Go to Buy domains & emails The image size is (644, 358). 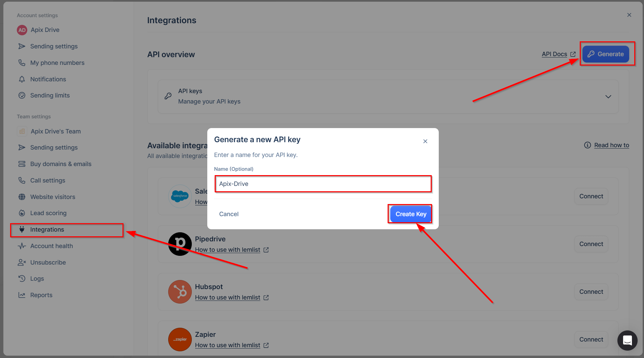[x=61, y=164]
